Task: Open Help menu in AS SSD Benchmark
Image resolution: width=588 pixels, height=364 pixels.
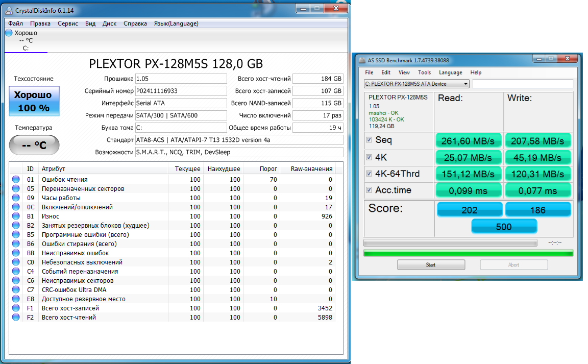Action: click(476, 72)
